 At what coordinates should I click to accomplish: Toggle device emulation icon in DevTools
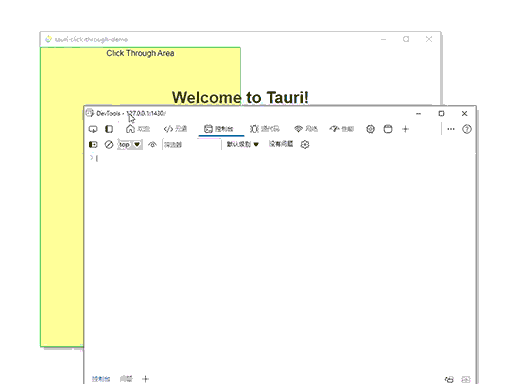coord(93,129)
